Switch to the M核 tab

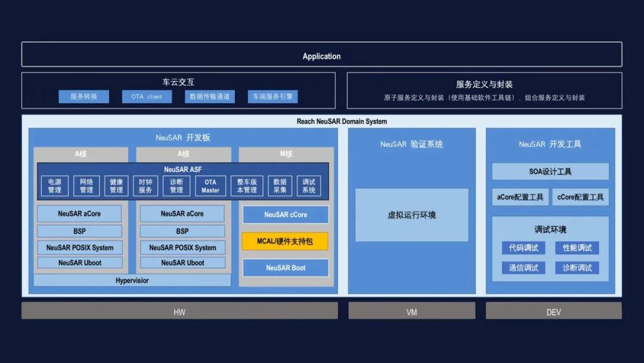click(286, 153)
